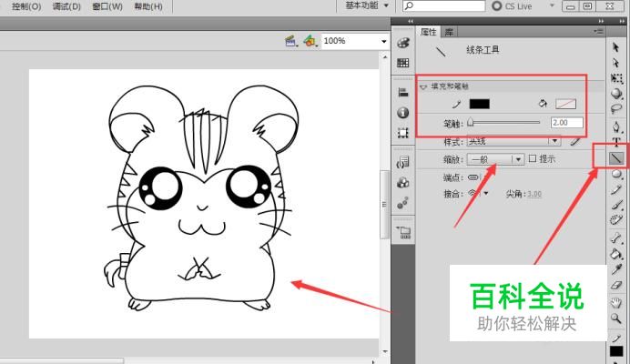The width and height of the screenshot is (630, 364).
Task: Open the Motion Presets panel icon
Action: (x=403, y=203)
